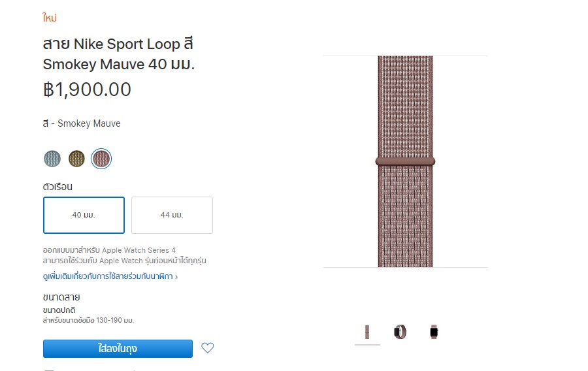The width and height of the screenshot is (588, 371).
Task: Click the ขนาดสาย section heading
Action: pos(61,298)
